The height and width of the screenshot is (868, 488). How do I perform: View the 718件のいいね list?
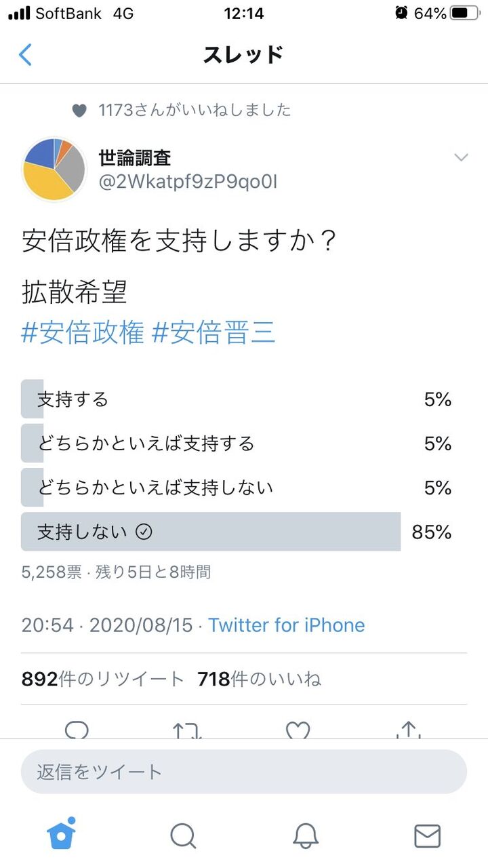pos(259,679)
